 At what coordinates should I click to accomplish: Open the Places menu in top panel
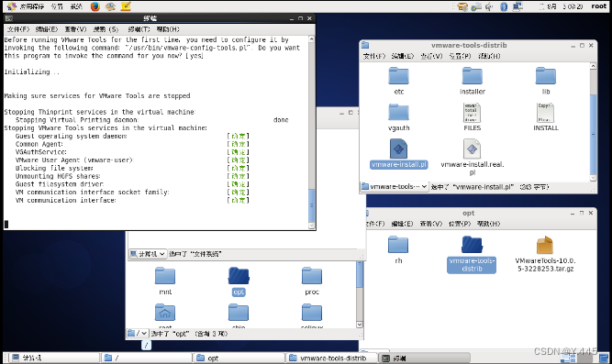[x=57, y=6]
